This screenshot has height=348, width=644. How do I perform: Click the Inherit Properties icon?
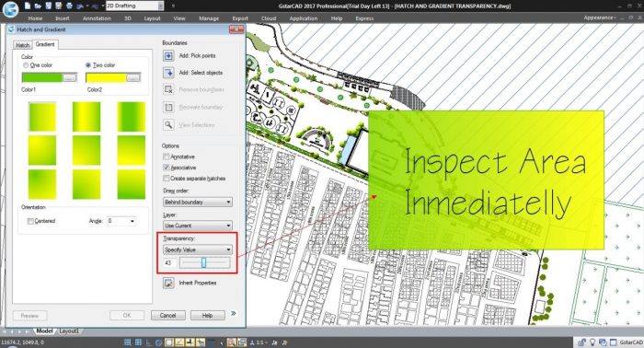coord(168,283)
